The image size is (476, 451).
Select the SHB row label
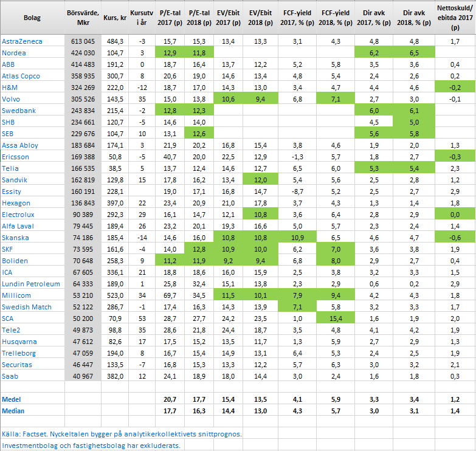(x=8, y=122)
